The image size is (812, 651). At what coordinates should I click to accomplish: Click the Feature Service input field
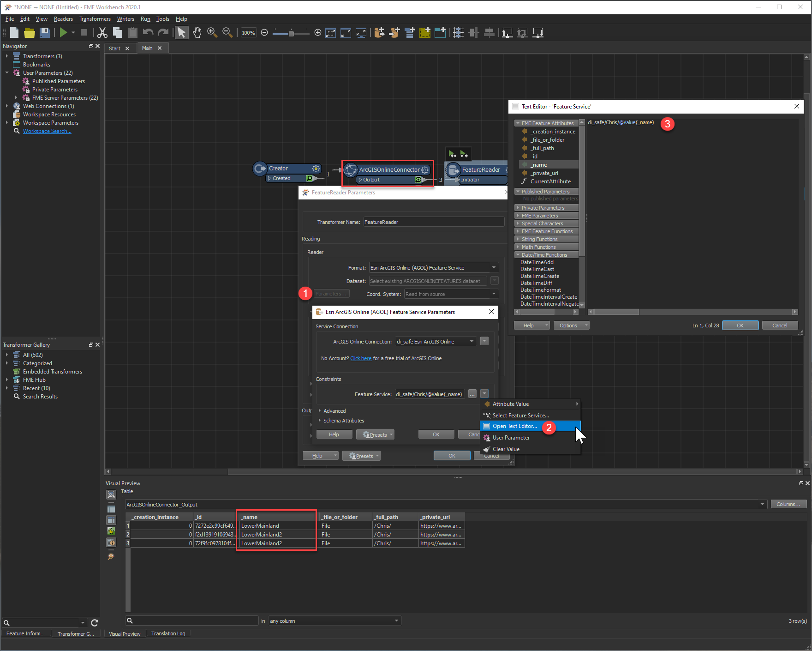coord(430,394)
